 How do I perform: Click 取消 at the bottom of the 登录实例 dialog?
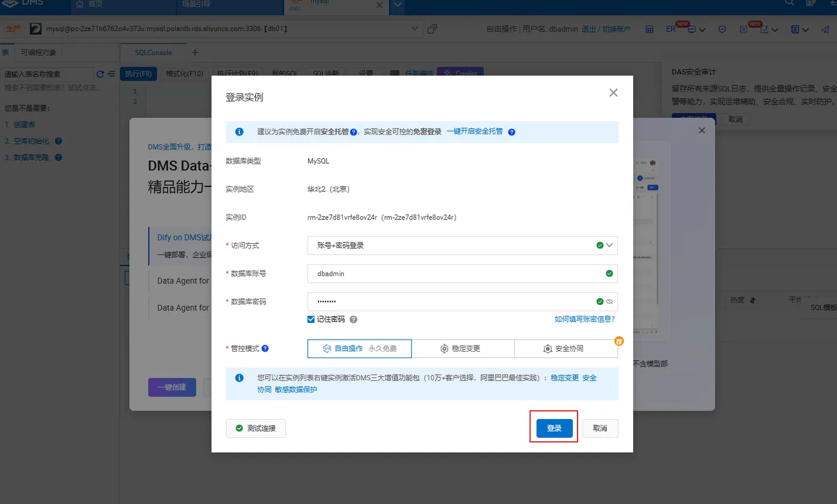point(600,428)
